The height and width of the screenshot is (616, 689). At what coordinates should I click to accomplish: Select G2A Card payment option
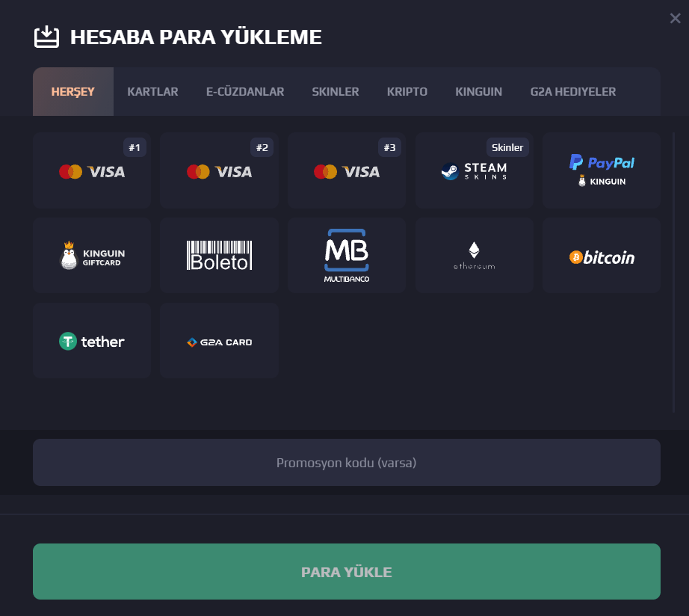coord(219,340)
